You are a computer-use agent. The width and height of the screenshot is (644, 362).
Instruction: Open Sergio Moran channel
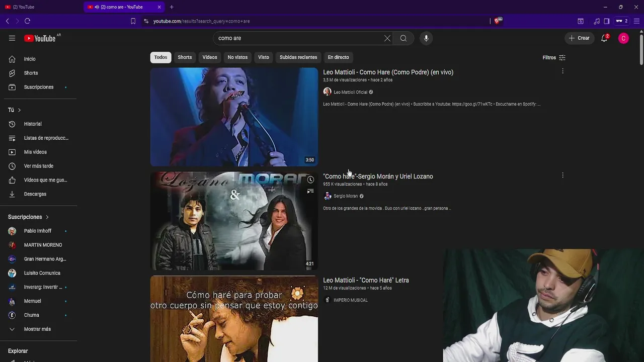[345, 196]
